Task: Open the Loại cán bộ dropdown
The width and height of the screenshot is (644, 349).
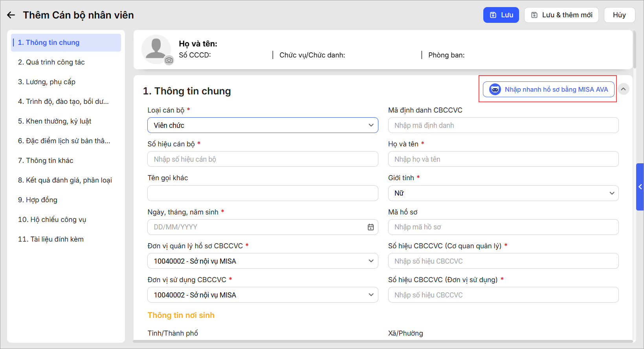Action: 262,125
